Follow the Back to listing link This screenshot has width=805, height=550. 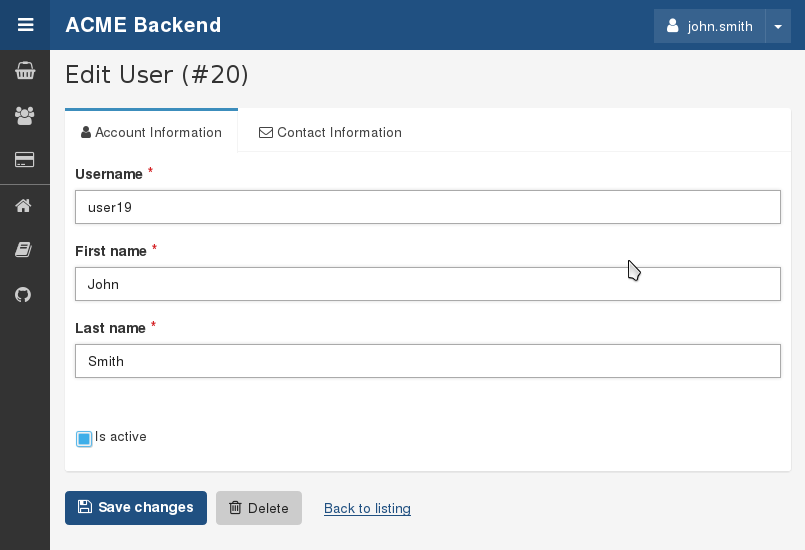click(x=367, y=508)
